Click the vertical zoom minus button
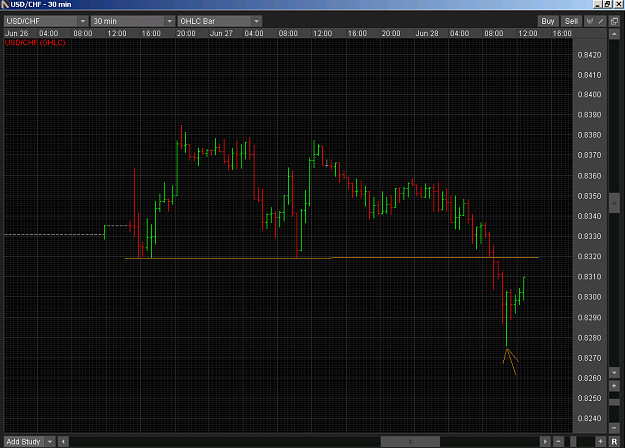 (614, 428)
